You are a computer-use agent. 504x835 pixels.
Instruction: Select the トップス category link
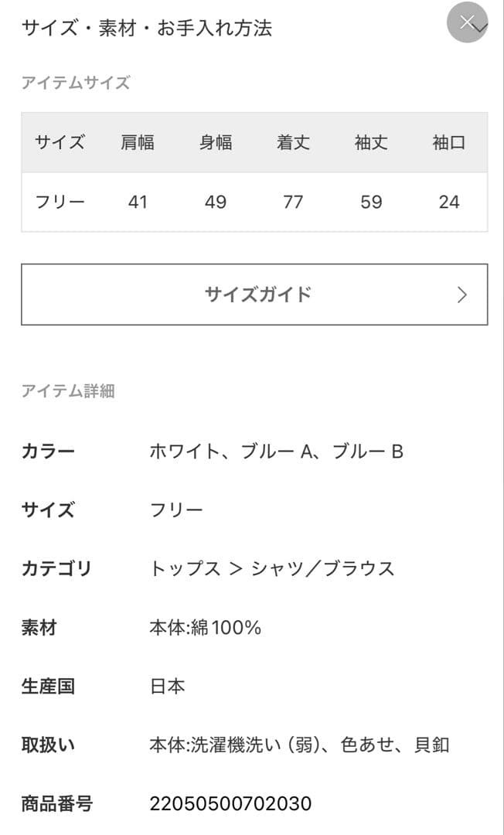pos(179,568)
